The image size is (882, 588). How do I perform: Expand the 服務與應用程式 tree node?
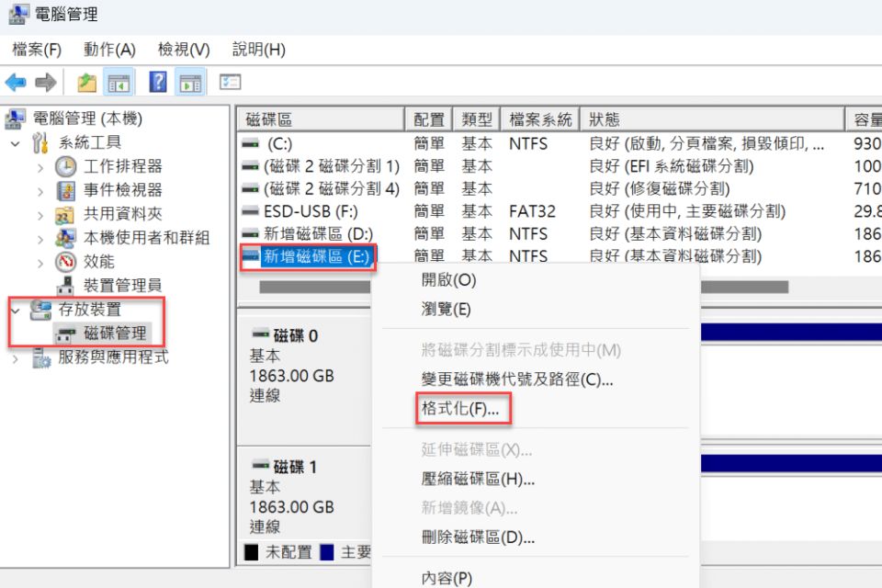click(x=16, y=358)
